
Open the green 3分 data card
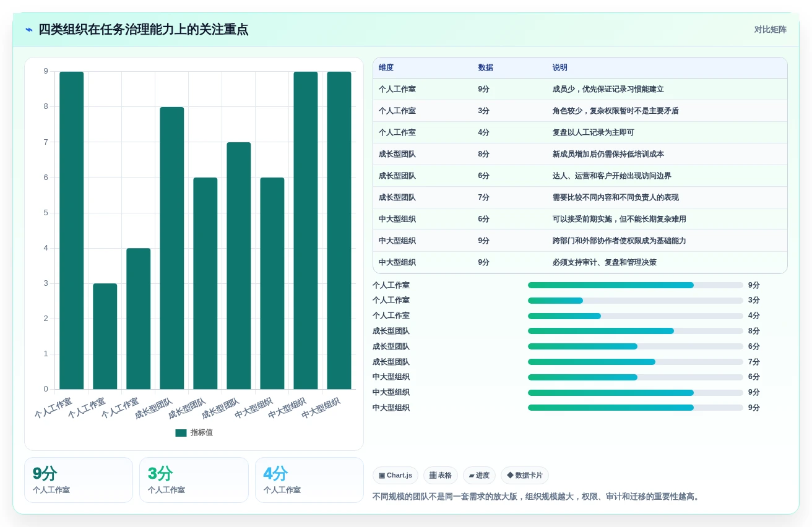[x=194, y=480]
